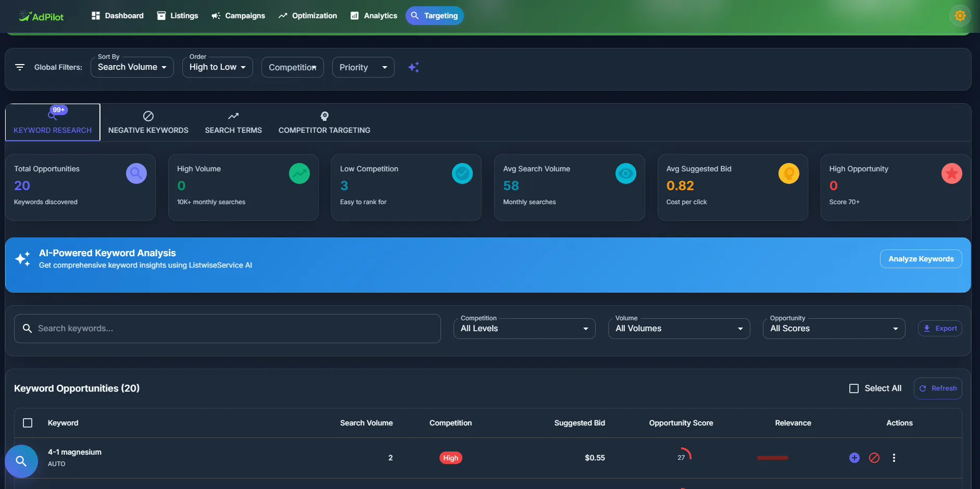Open the Volume All Volumes dropdown
980x489 pixels.
point(679,329)
